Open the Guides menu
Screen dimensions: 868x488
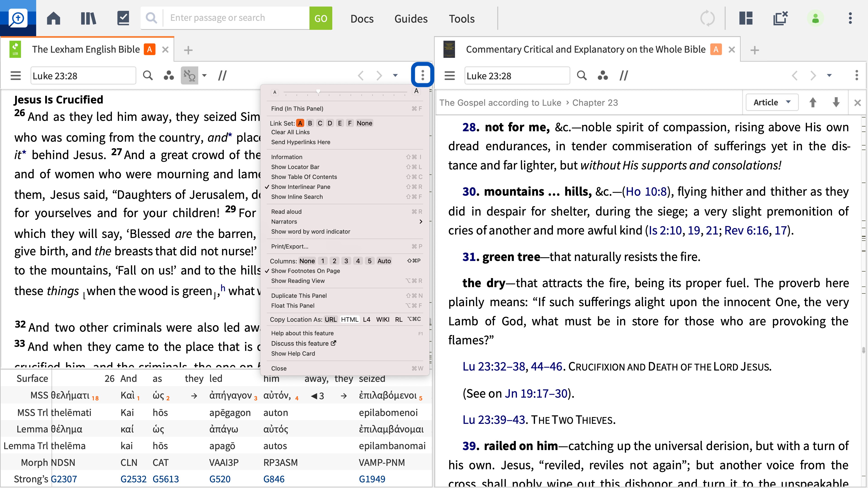click(411, 19)
